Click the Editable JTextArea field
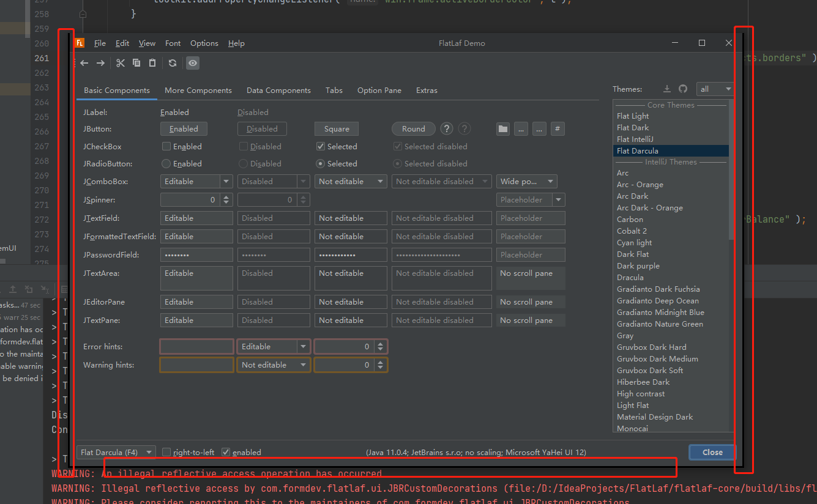This screenshot has height=504, width=817. click(x=196, y=278)
